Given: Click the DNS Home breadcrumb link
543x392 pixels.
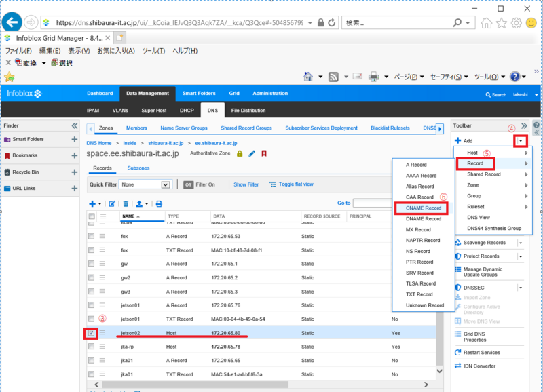Looking at the screenshot, I should (98, 143).
